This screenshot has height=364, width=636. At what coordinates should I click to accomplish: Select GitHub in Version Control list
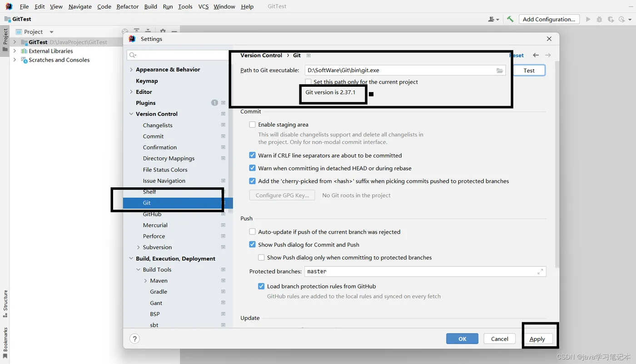pos(152,214)
